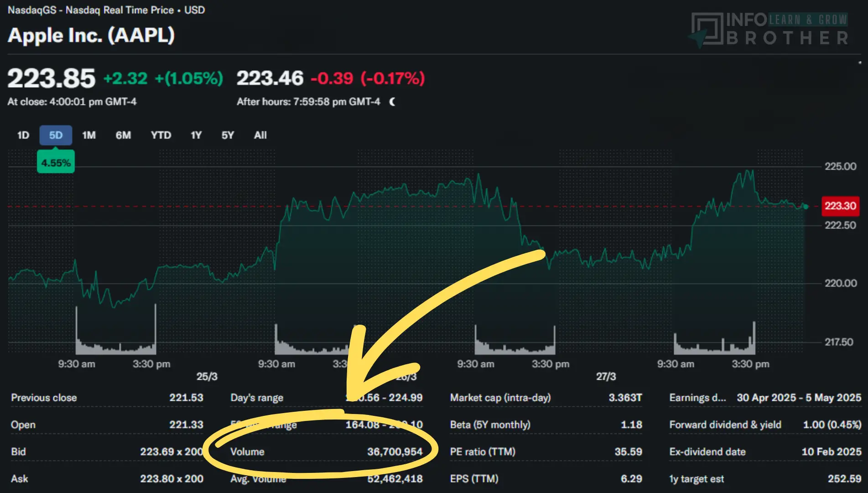Click the Forward dividend & yield label
The width and height of the screenshot is (868, 493).
click(x=725, y=425)
